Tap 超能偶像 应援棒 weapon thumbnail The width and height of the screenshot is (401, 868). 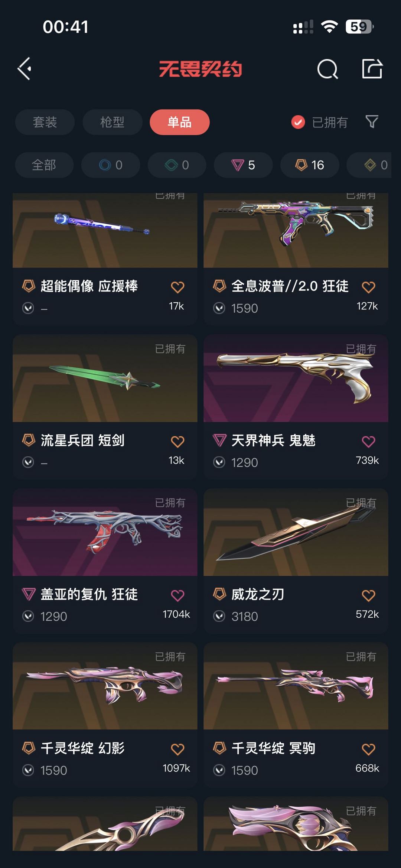[105, 230]
